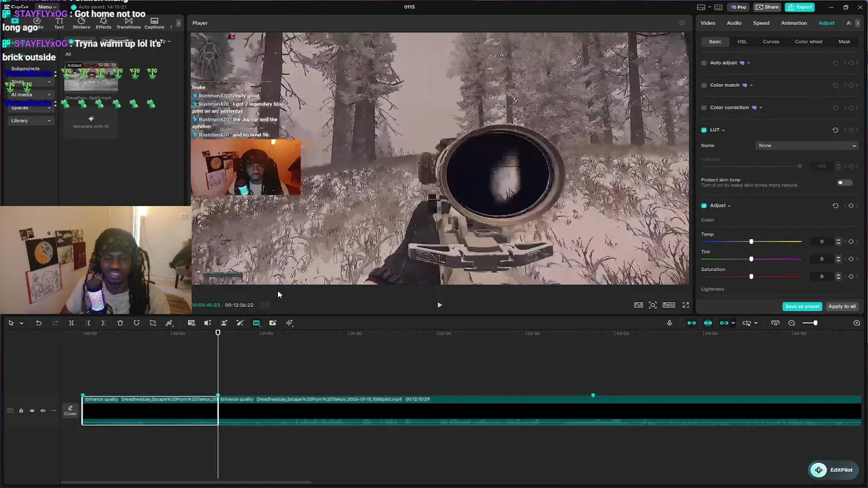868x488 pixels.
Task: Uncheck the LUT checkbox
Action: [x=704, y=130]
